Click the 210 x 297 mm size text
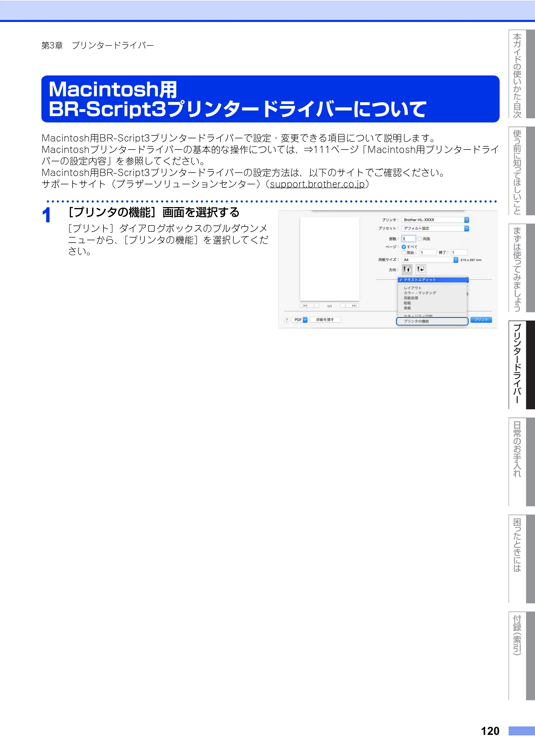 coord(471,260)
